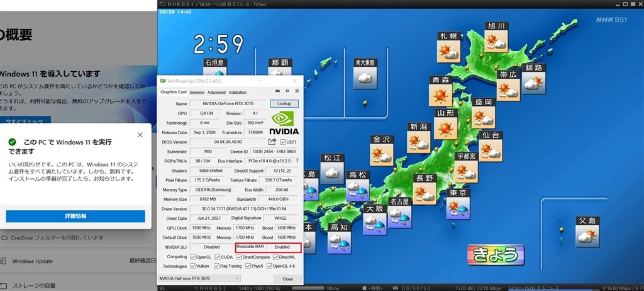This screenshot has width=644, height=291.
Task: Click the Resizable BAR Enabled value
Action: tap(282, 247)
